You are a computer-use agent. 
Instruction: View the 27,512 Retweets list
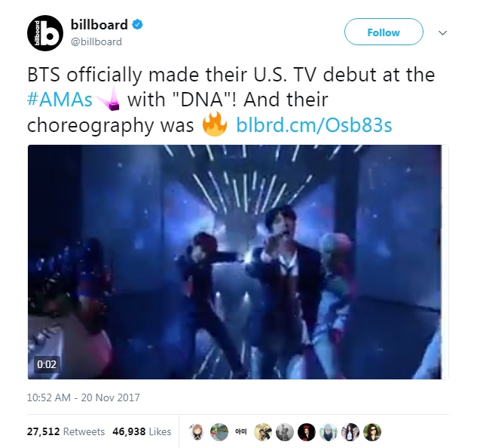(66, 431)
